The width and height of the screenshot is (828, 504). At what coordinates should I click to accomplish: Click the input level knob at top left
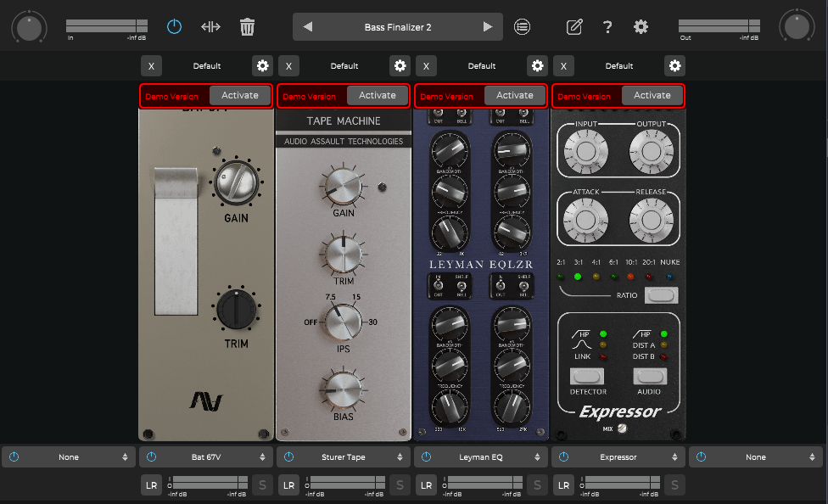[29, 27]
